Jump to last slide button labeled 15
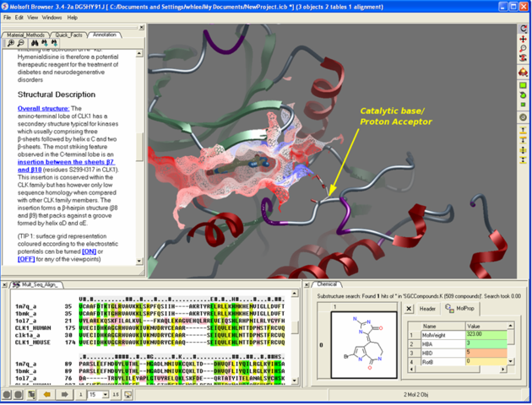The height and width of the screenshot is (405, 532). [x=116, y=395]
